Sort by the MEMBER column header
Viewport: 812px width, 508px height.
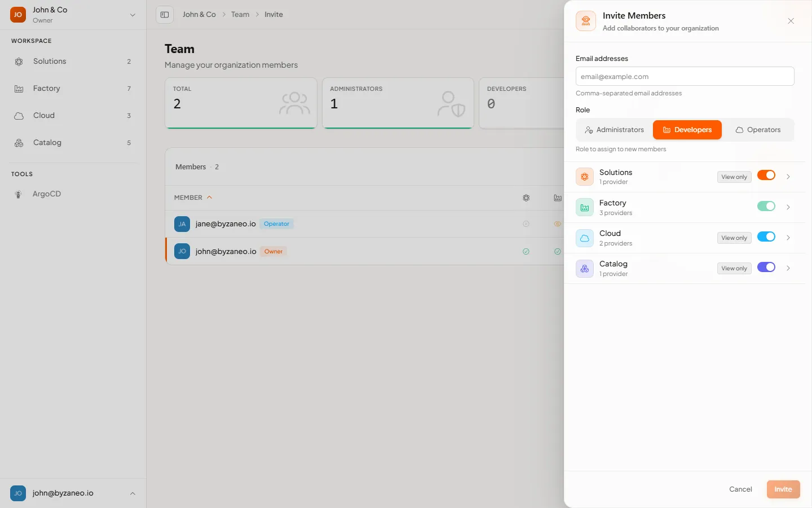pos(193,198)
